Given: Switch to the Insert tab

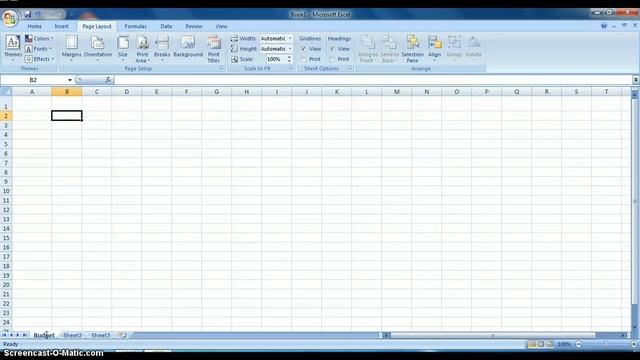Looking at the screenshot, I should (x=62, y=26).
